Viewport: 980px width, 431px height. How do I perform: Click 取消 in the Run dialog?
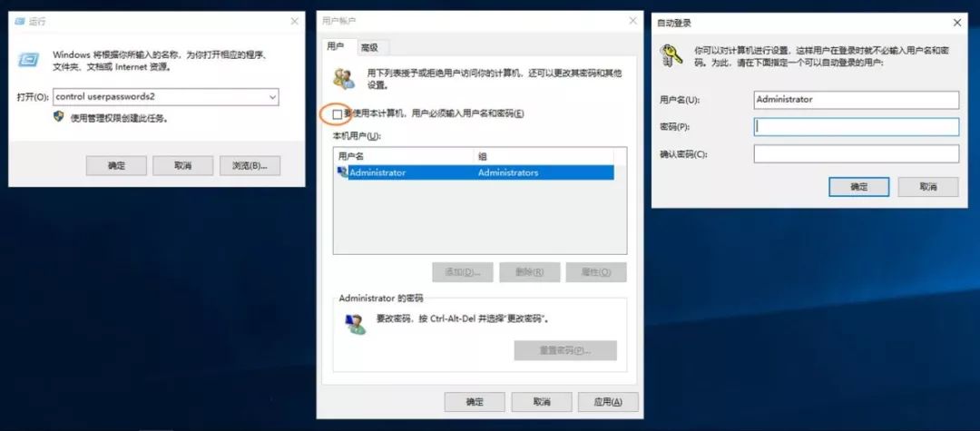click(183, 165)
